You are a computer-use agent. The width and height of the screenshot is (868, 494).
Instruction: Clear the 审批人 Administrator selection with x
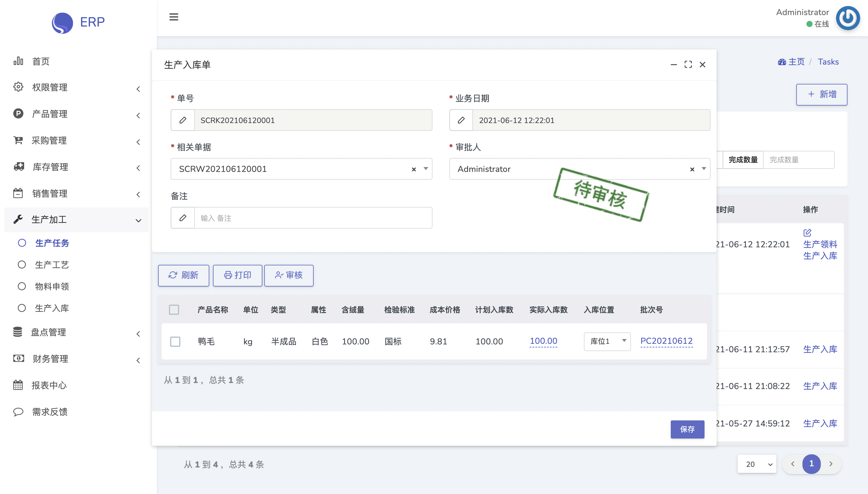[x=692, y=169]
